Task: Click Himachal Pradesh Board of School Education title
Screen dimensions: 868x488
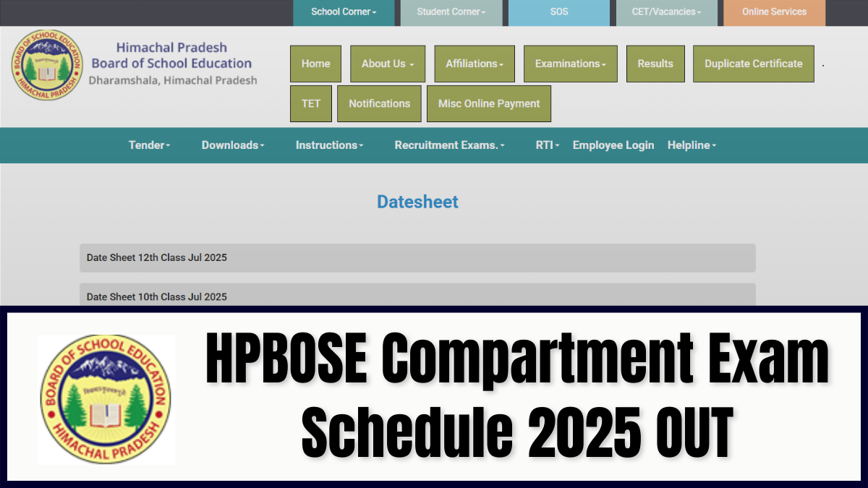Action: pyautogui.click(x=171, y=56)
